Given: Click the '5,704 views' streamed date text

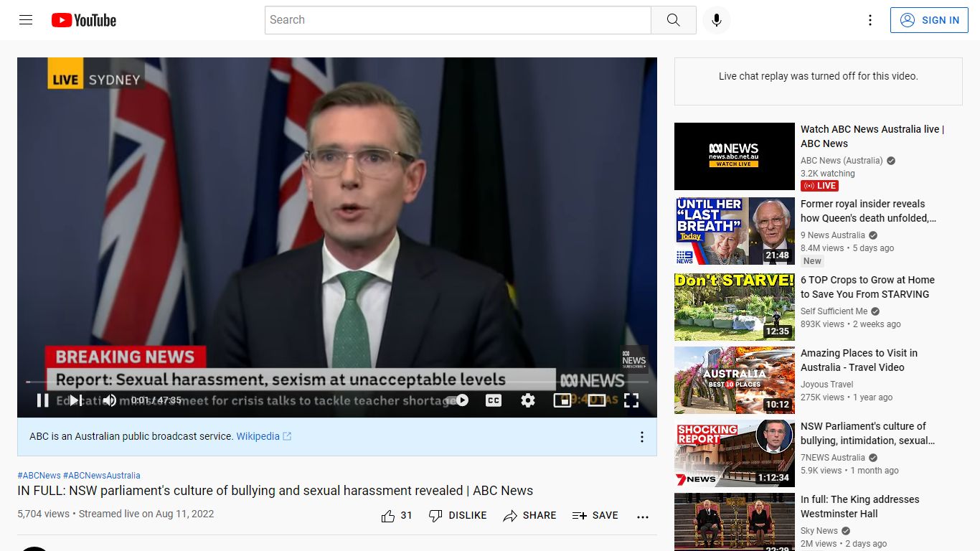Looking at the screenshot, I should coord(116,514).
